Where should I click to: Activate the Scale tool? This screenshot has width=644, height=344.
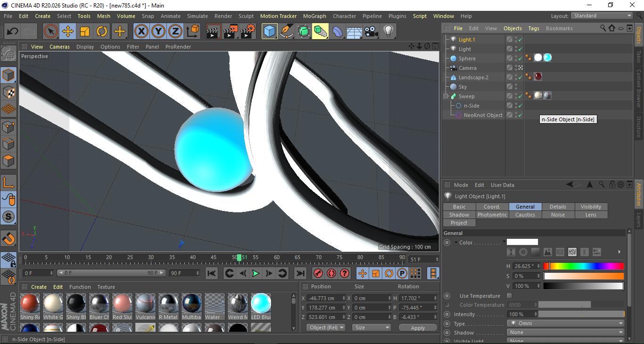(x=85, y=32)
